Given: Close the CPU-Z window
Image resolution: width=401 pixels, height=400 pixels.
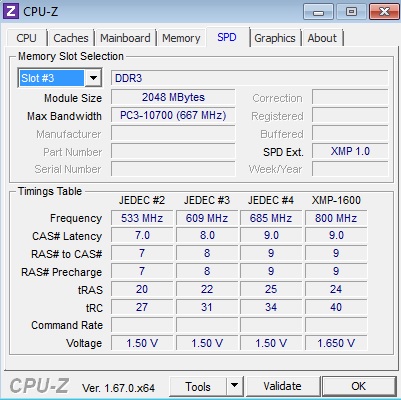Looking at the screenshot, I should [384, 12].
